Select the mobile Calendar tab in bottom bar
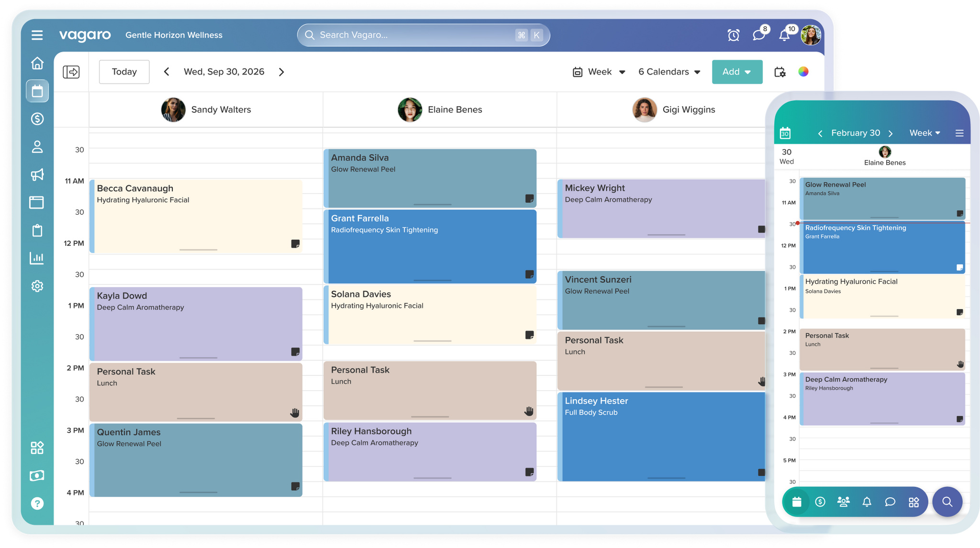This screenshot has width=980, height=548. click(x=797, y=502)
